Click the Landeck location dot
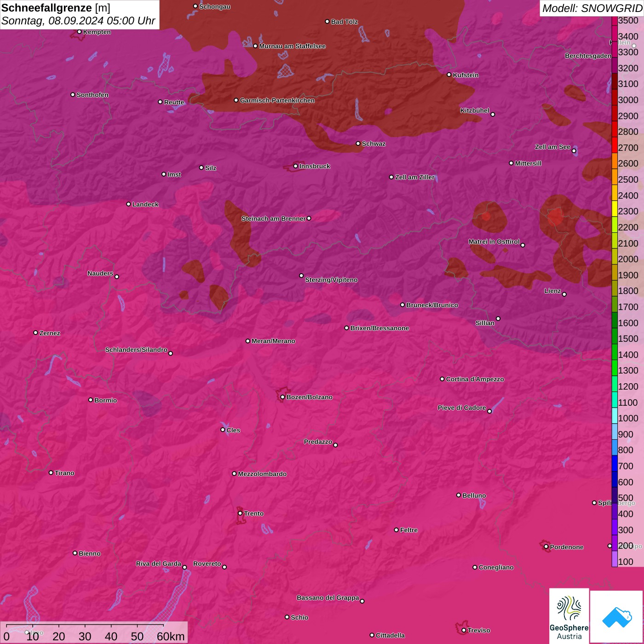Screen dimensions: 644x644 click(129, 204)
